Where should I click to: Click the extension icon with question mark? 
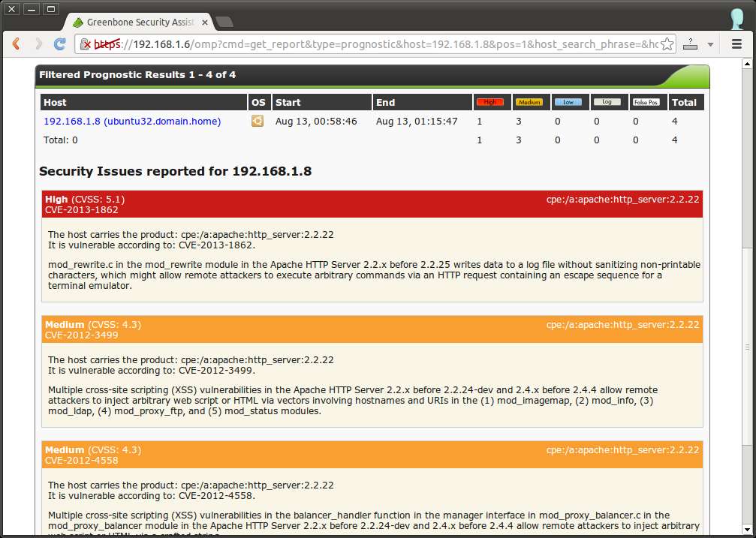tap(691, 44)
